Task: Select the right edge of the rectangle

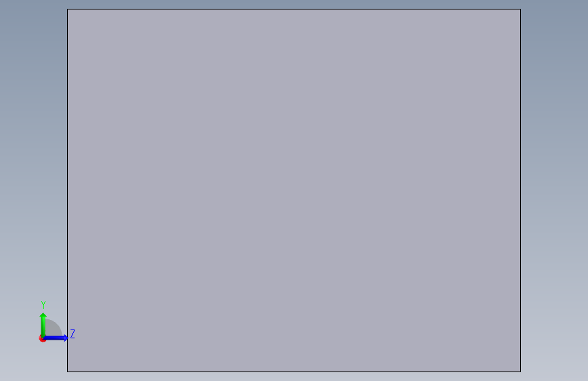Action: coord(520,190)
